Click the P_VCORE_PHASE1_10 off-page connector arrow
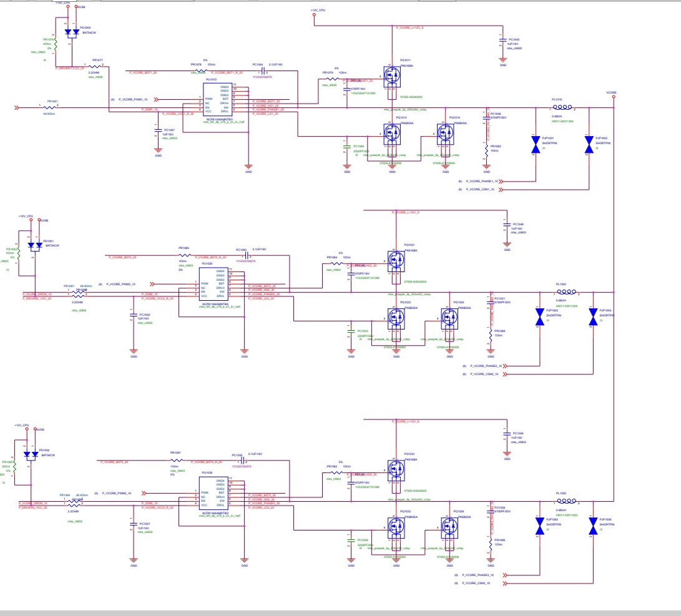 501,182
